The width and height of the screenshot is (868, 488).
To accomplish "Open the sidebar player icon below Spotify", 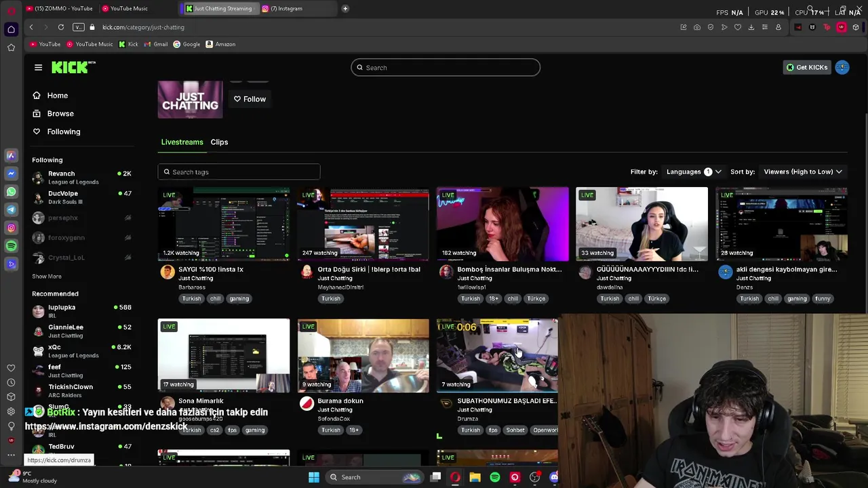I will tap(11, 264).
